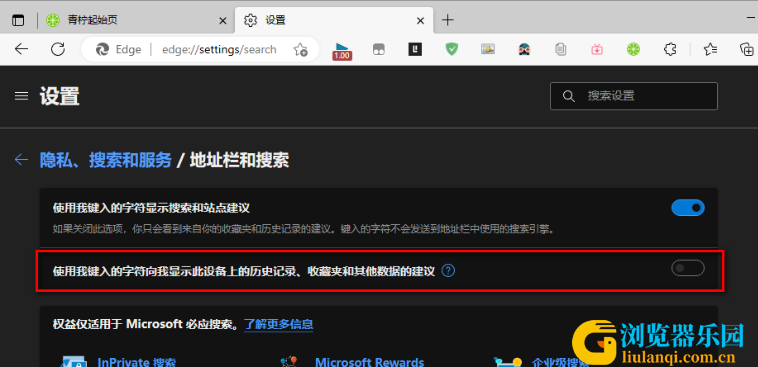The width and height of the screenshot is (758, 367).
Task: Select the 设置 tab
Action: [335, 20]
